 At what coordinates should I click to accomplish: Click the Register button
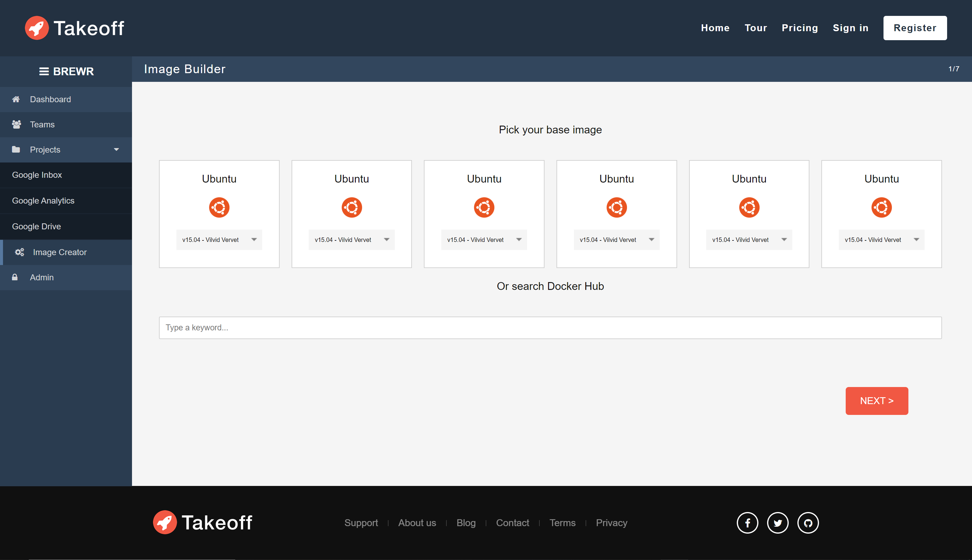click(x=915, y=28)
